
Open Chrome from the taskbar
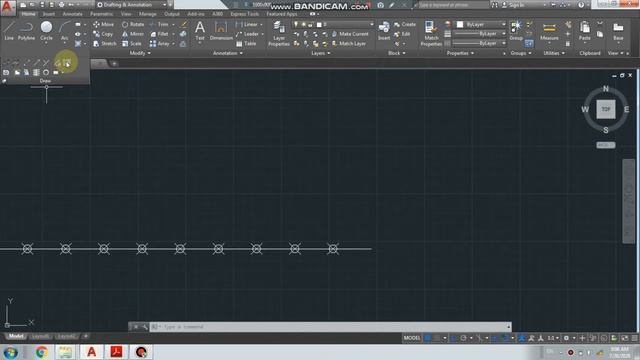tap(41, 352)
